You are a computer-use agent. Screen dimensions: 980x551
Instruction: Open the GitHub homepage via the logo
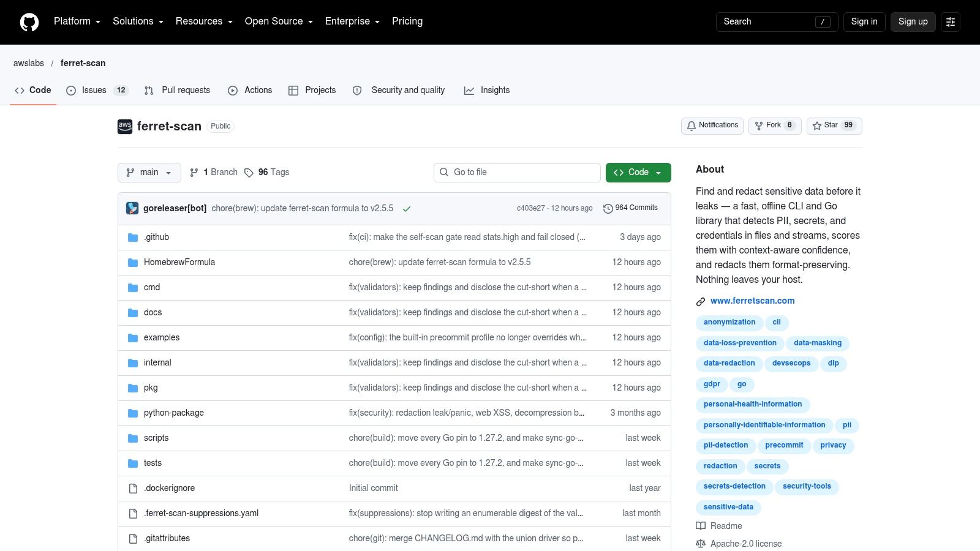pyautogui.click(x=29, y=22)
